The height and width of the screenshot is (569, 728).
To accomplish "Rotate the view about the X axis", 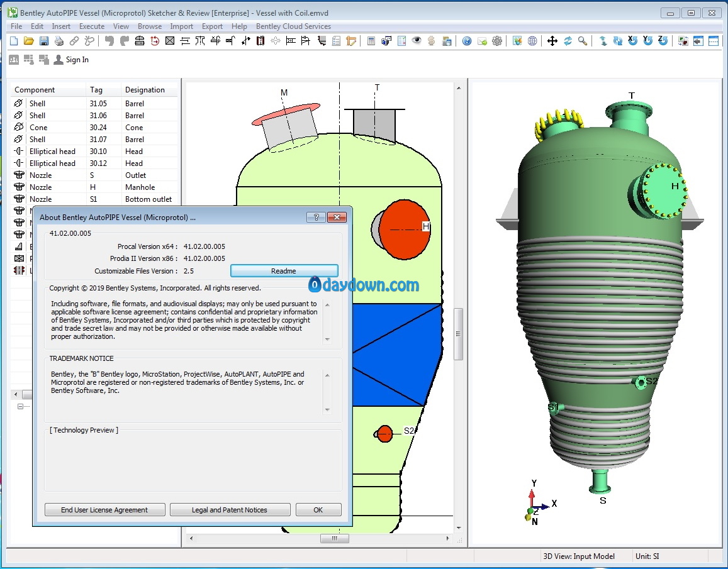I will point(632,41).
